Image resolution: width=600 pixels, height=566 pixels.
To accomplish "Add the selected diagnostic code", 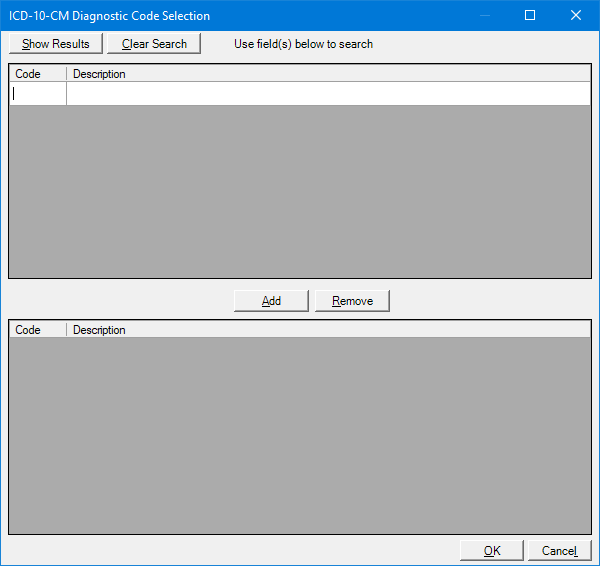I will pos(271,301).
